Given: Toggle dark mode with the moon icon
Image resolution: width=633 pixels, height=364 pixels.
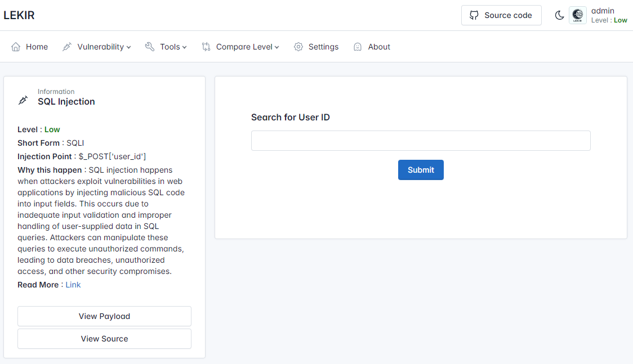Looking at the screenshot, I should (559, 15).
